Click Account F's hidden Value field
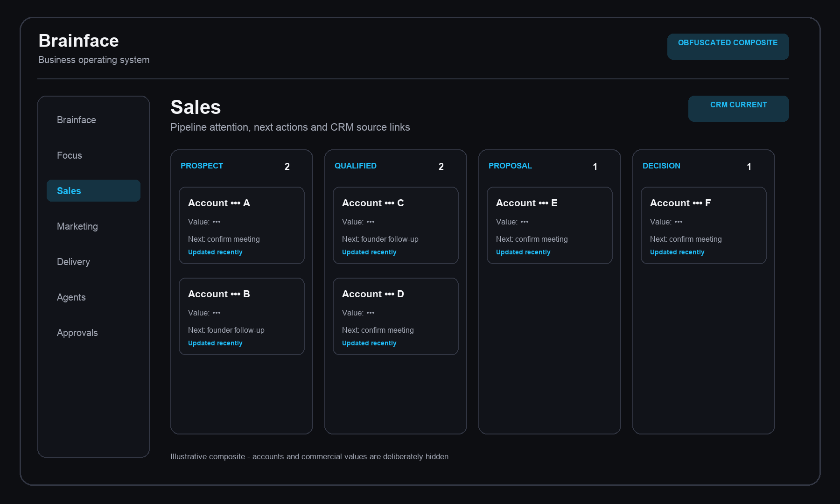 [x=666, y=222]
